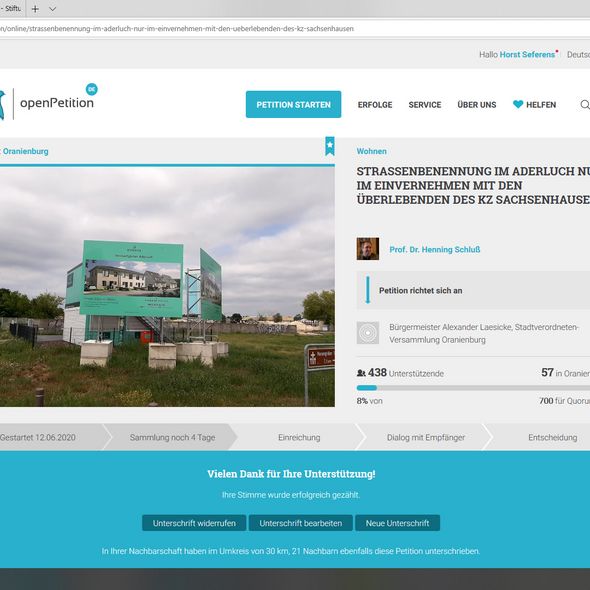Click the Petition starten button
This screenshot has height=590, width=590.
pyautogui.click(x=293, y=104)
